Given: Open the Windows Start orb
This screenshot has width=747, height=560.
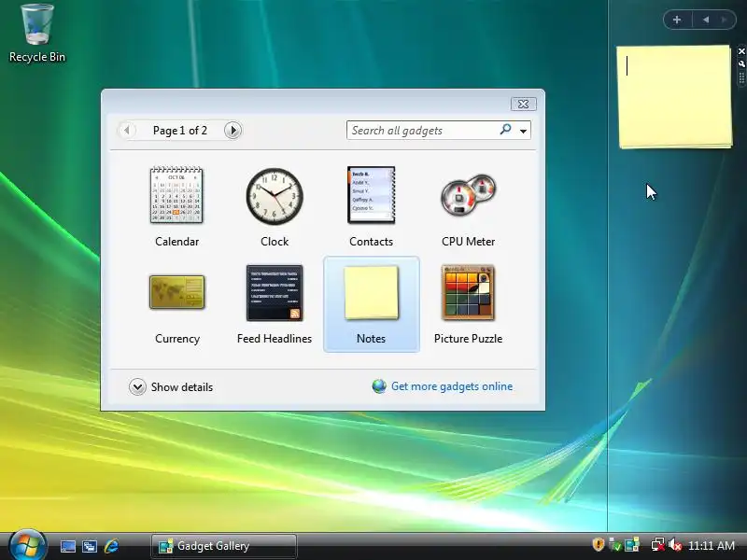Looking at the screenshot, I should tap(28, 546).
